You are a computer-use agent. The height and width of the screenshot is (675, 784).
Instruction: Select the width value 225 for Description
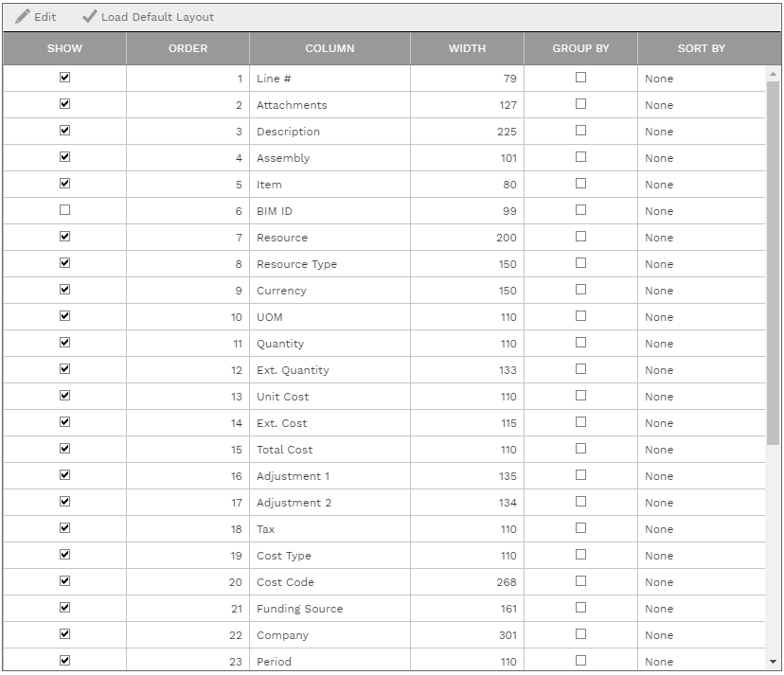[x=505, y=132]
